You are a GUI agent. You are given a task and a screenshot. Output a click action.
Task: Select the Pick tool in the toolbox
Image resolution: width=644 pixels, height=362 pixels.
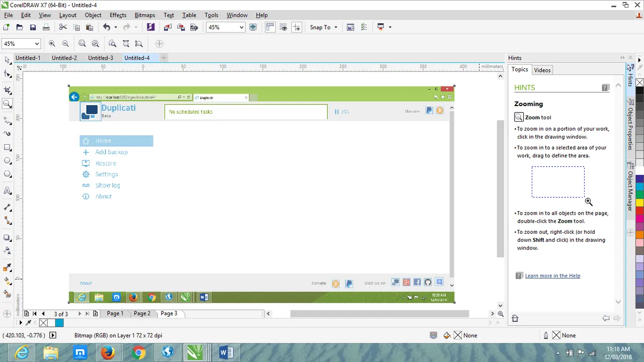point(8,60)
